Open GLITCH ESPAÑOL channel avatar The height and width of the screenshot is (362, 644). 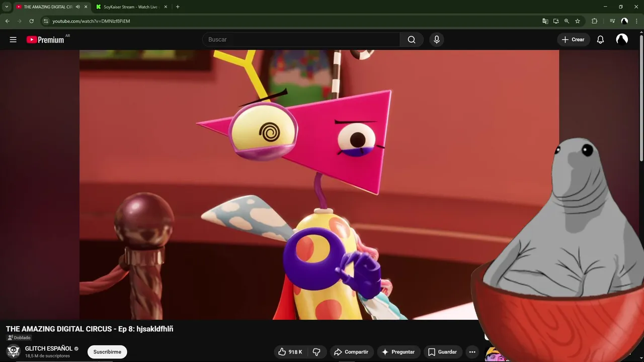pos(14,351)
